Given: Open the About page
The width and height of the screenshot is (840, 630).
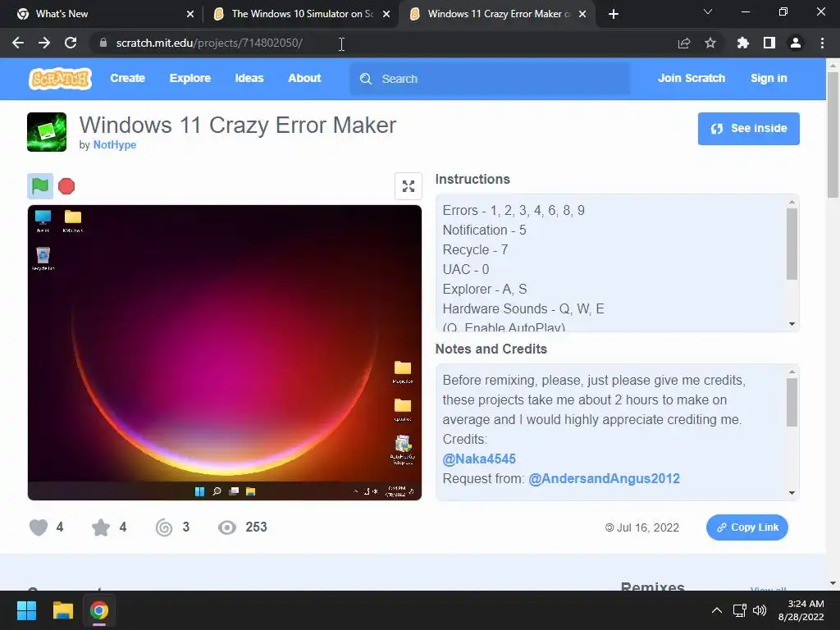Looking at the screenshot, I should (304, 78).
